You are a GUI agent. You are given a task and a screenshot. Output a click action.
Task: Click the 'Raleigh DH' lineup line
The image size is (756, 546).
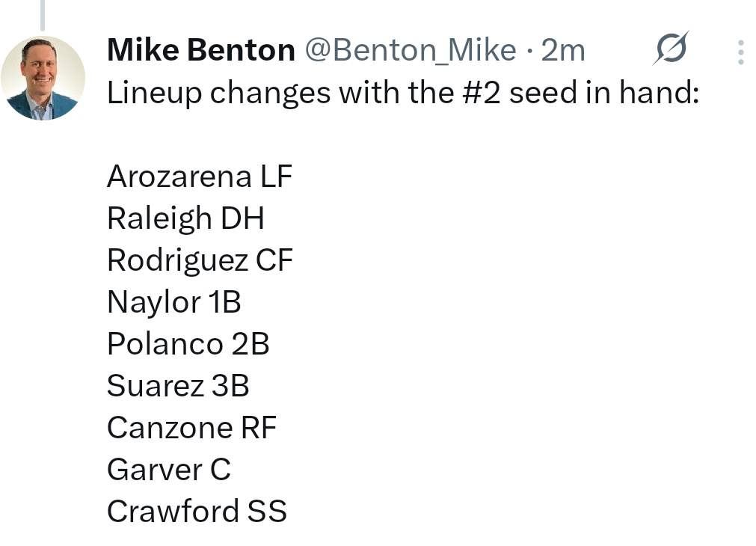(x=185, y=218)
